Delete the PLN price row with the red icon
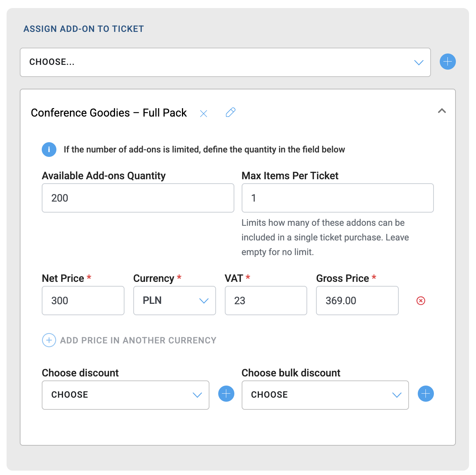The width and height of the screenshot is (476, 475). click(421, 301)
